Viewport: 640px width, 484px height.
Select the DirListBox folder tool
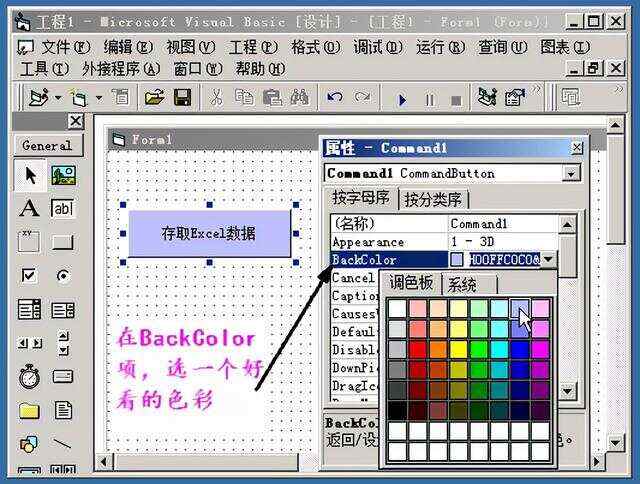tap(29, 411)
